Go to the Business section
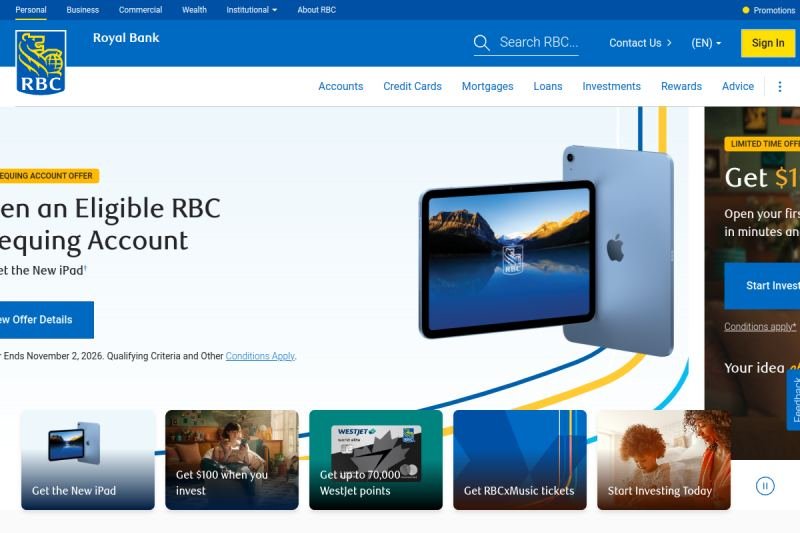800x533 pixels. (x=83, y=10)
